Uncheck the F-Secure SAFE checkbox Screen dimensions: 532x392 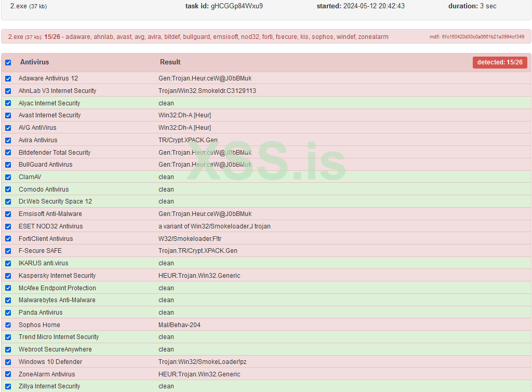tap(8, 251)
